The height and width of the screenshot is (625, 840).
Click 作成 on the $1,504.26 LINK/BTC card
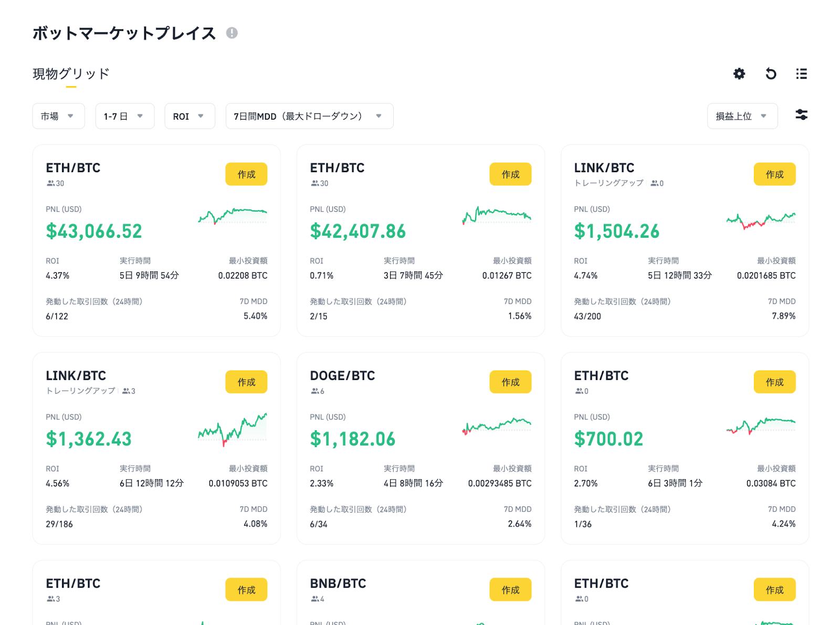tap(774, 174)
